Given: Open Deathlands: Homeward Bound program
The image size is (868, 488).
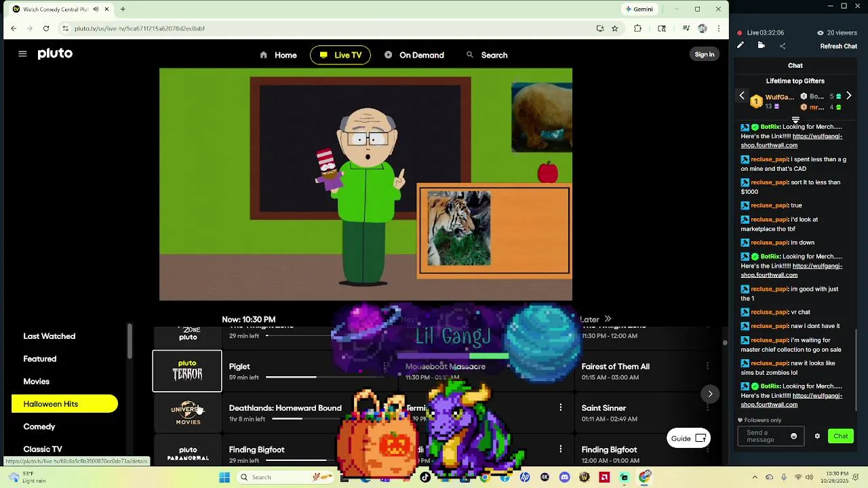Looking at the screenshot, I should point(285,408).
